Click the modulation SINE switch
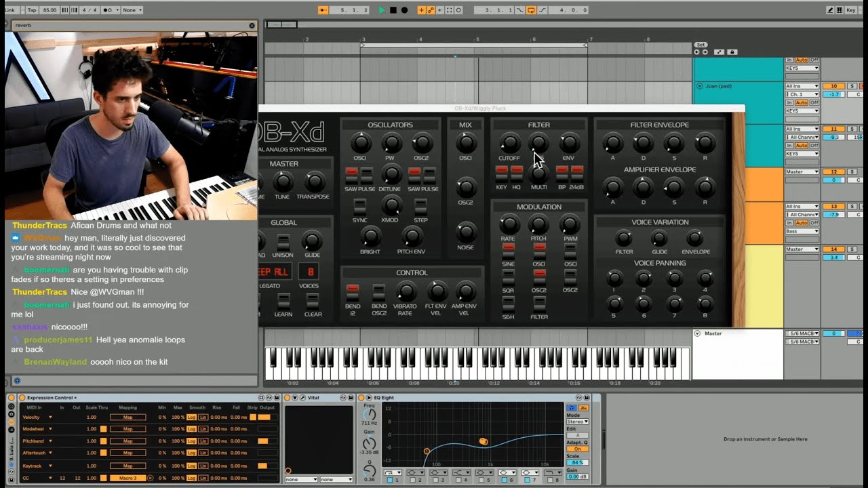Screen dimensions: 868x488 508,251
